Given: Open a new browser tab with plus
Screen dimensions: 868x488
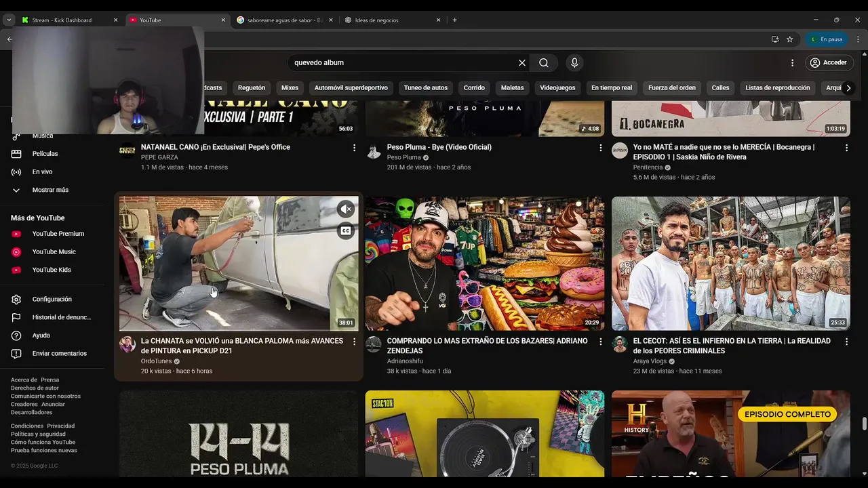Looking at the screenshot, I should pos(454,20).
